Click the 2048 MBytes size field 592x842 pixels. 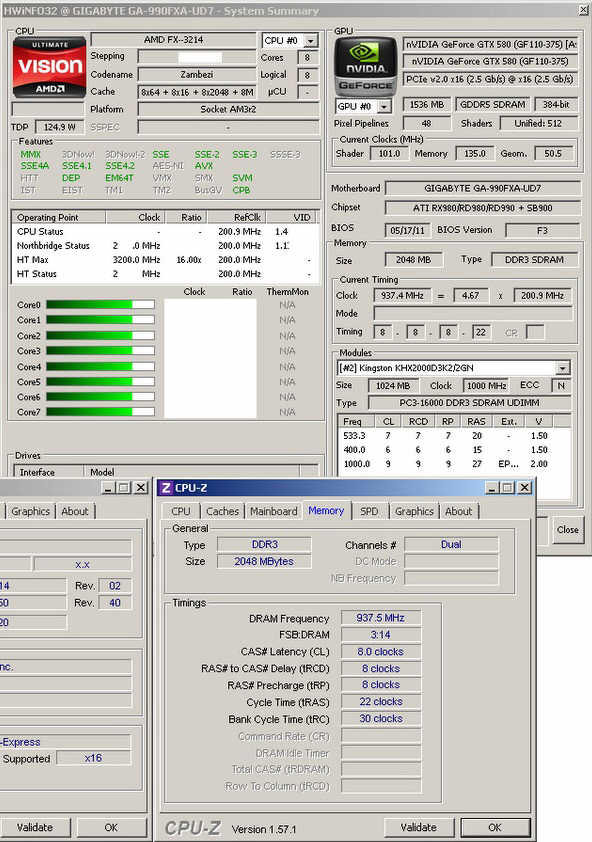(x=264, y=561)
